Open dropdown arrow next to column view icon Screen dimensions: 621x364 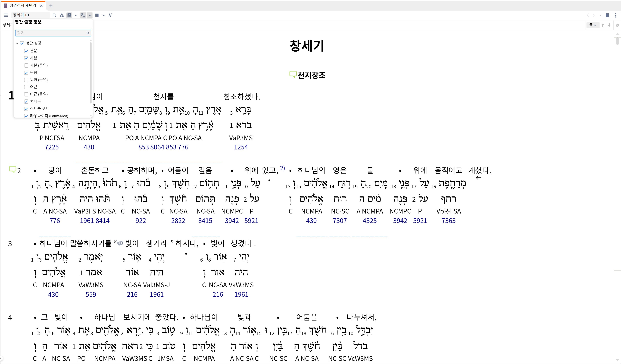[x=104, y=15]
